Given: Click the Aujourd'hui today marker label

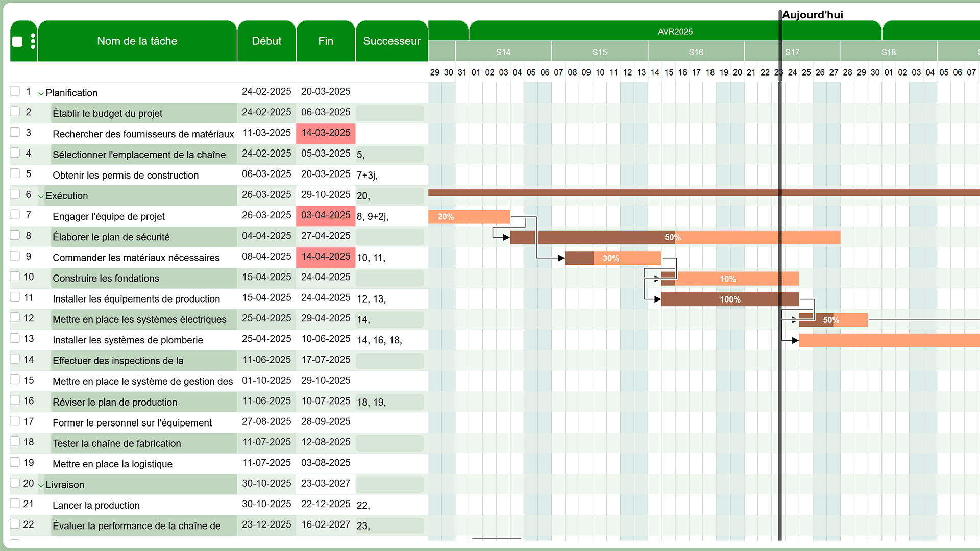Looking at the screenshot, I should point(812,15).
